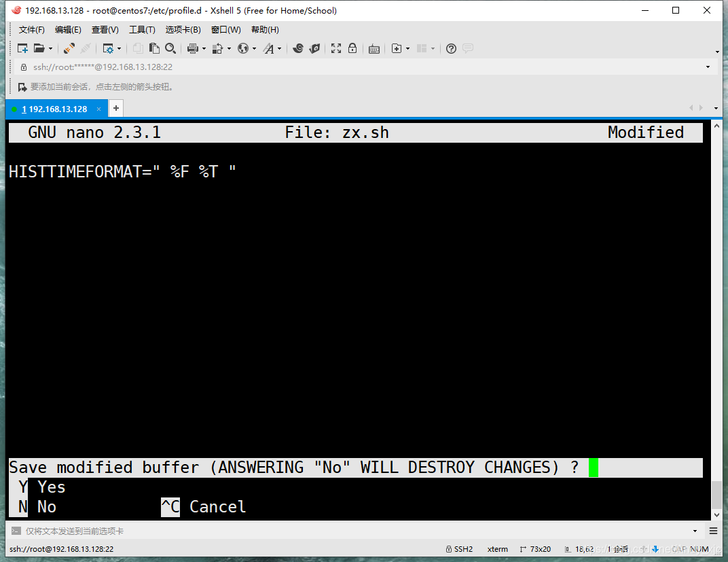Click the Encoding globe icon
This screenshot has width=728, height=562.
[243, 48]
